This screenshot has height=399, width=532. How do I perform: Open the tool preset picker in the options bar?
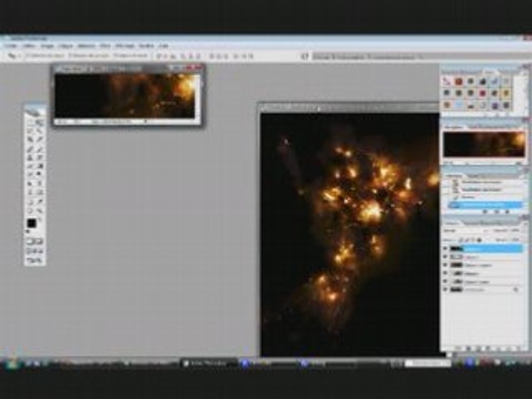(x=12, y=56)
